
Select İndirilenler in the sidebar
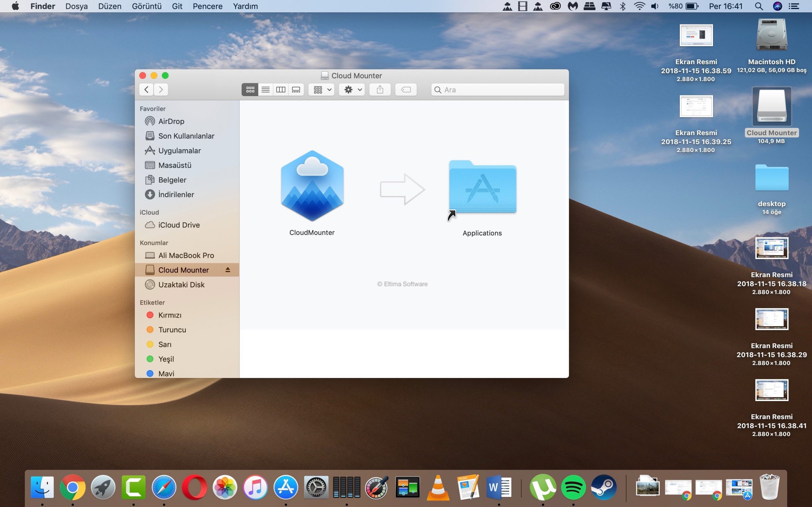[x=176, y=195]
